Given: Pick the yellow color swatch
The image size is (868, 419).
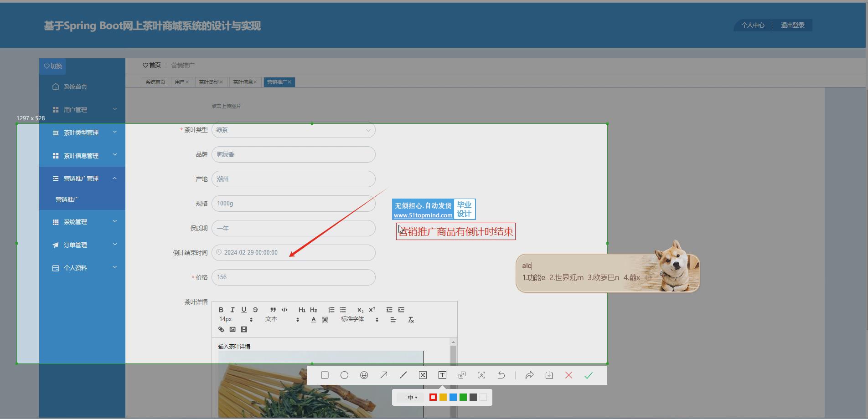Looking at the screenshot, I should (443, 398).
